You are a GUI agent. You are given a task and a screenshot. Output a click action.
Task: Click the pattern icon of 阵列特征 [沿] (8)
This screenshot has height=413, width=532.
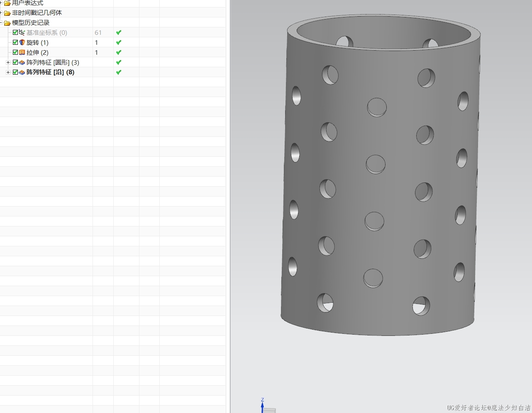(x=22, y=72)
